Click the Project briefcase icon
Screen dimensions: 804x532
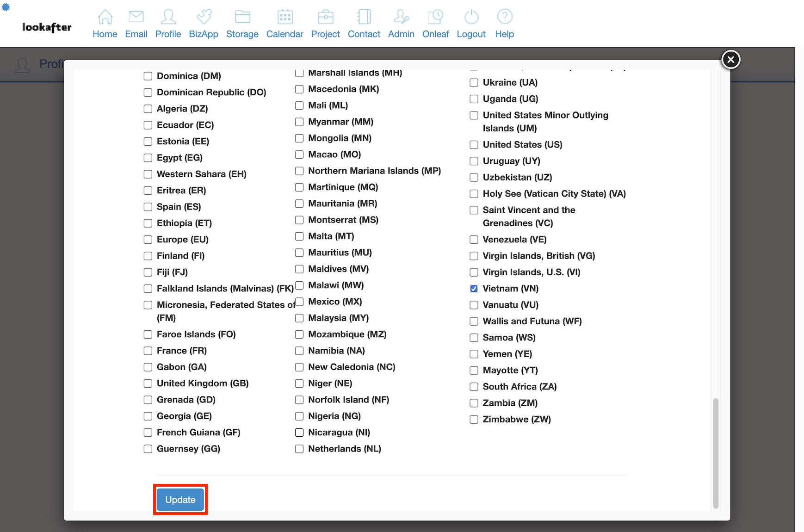coord(325,17)
